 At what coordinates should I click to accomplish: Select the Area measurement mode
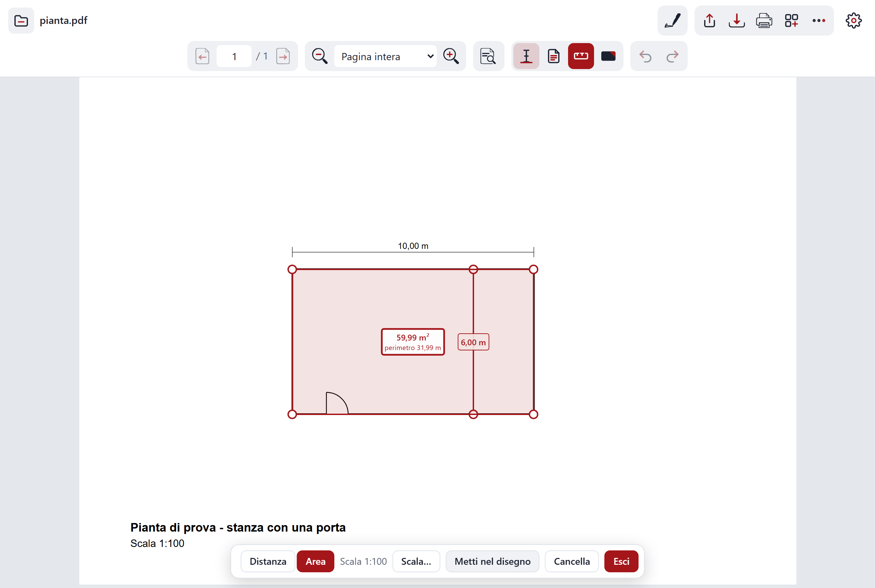click(315, 561)
